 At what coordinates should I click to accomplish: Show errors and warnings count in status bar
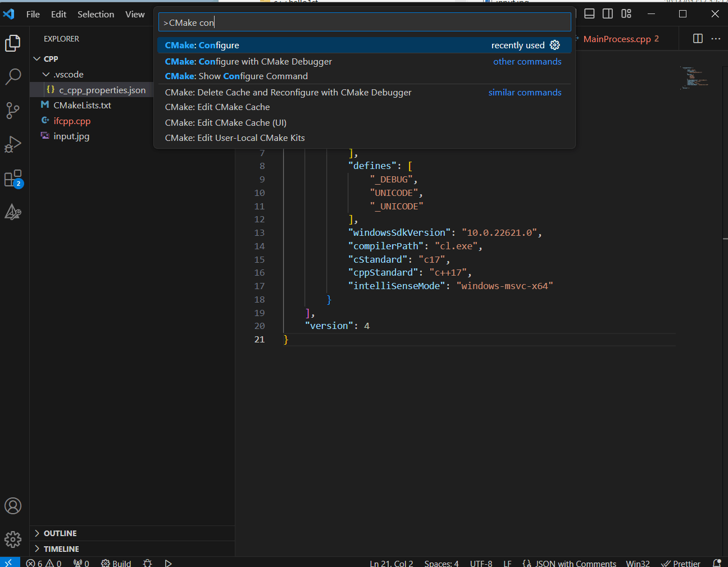pyautogui.click(x=44, y=563)
